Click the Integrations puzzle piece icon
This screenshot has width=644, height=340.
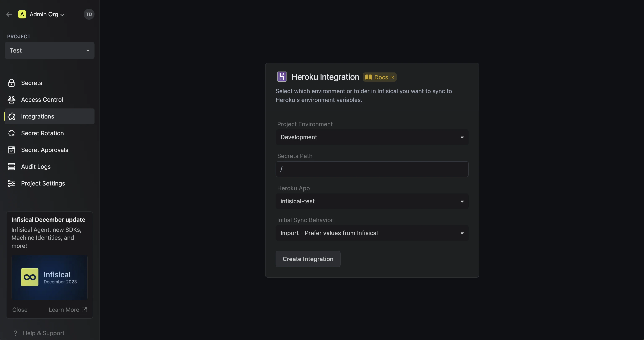(11, 116)
